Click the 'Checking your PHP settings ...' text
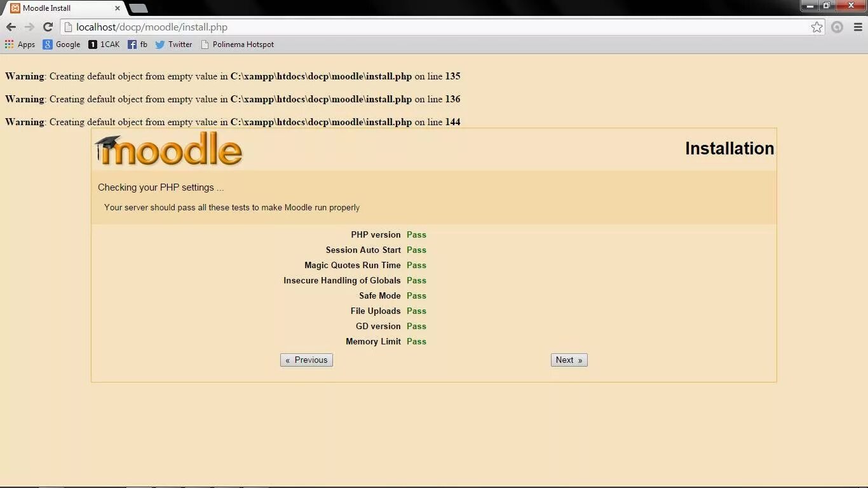Screen dimensions: 868x488 (161, 187)
